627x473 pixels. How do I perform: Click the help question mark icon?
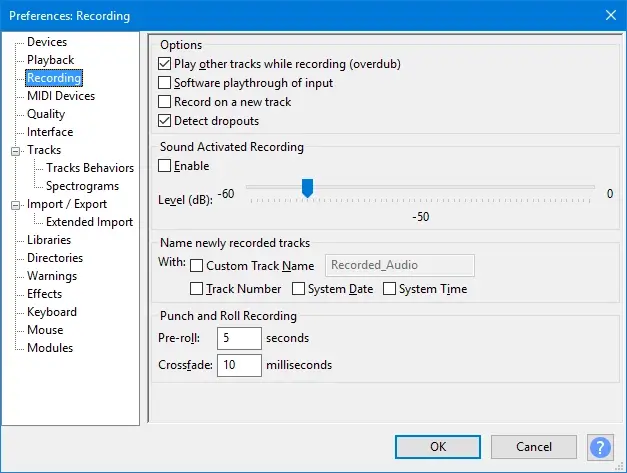pyautogui.click(x=600, y=447)
